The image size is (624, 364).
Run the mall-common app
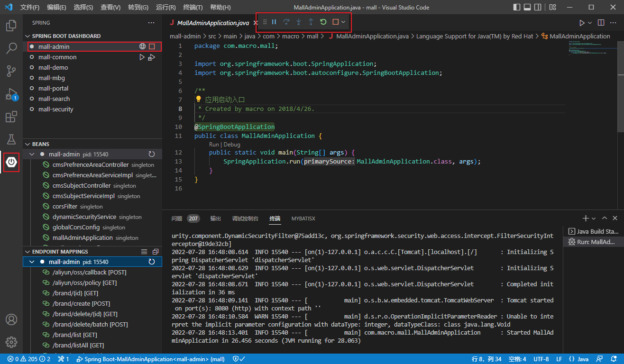[142, 57]
